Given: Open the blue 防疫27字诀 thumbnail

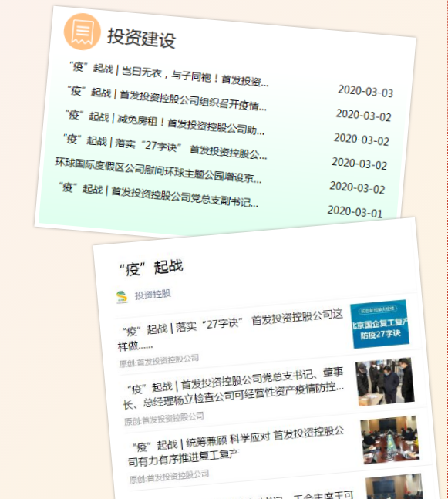Looking at the screenshot, I should point(379,324).
